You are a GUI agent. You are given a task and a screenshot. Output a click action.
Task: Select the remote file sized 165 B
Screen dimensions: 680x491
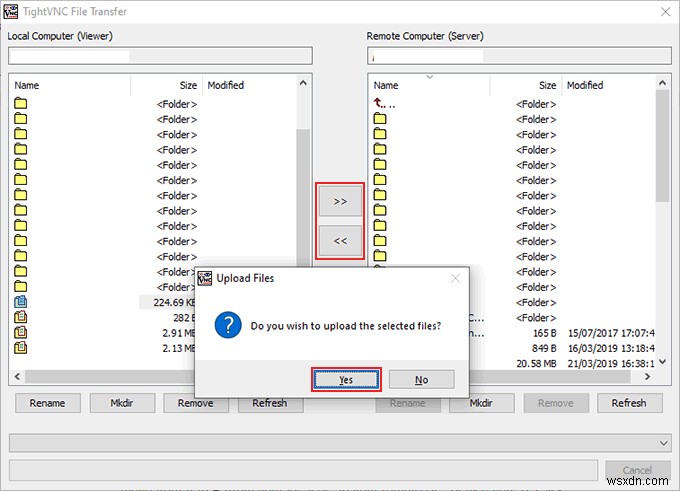pos(545,333)
